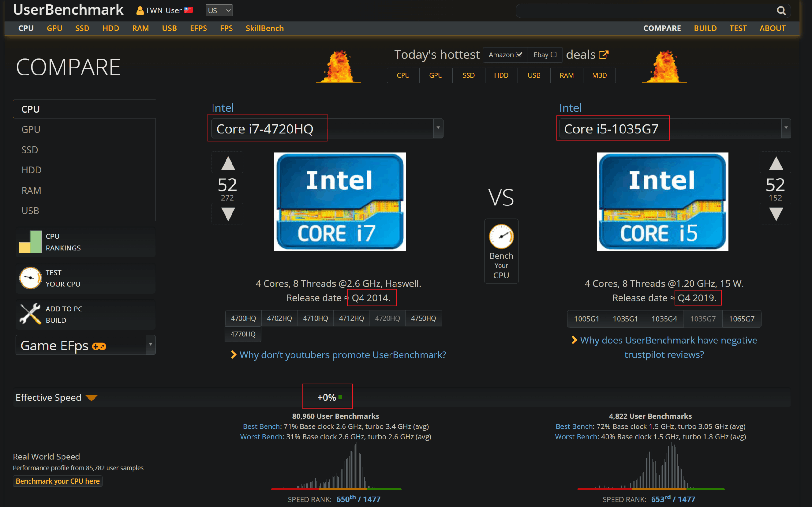Open the HDD tab in top navigation

(111, 28)
